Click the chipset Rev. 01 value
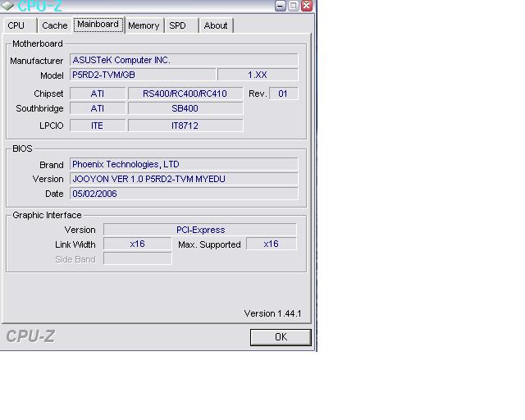Screen dimensions: 525x420 pyautogui.click(x=283, y=94)
